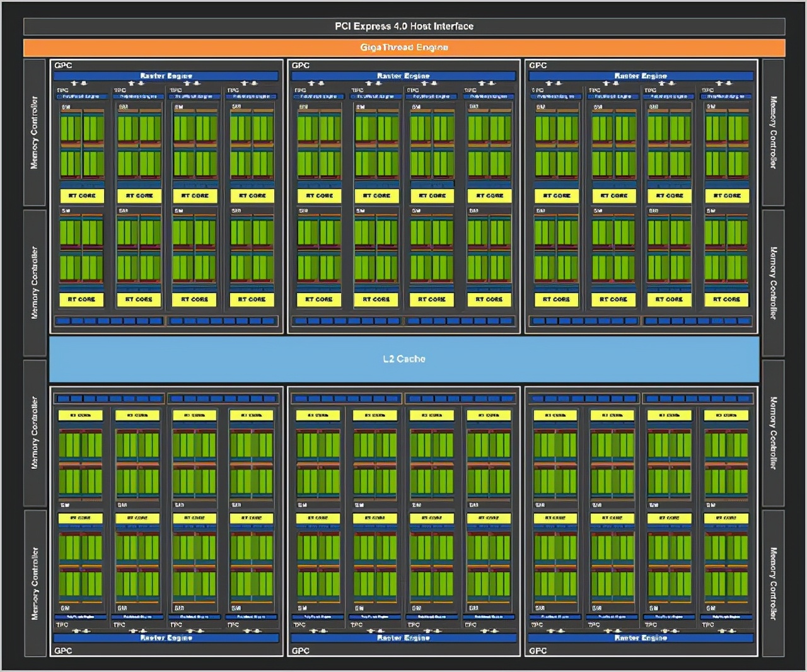
Task: Select the Raster Engine bar in the top-right GPC
Action: (641, 76)
